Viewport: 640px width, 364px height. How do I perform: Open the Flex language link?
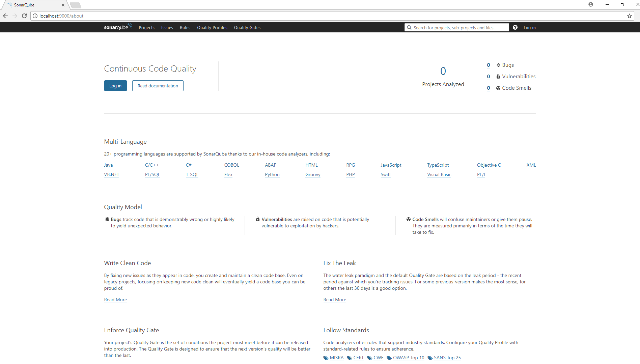(x=228, y=174)
